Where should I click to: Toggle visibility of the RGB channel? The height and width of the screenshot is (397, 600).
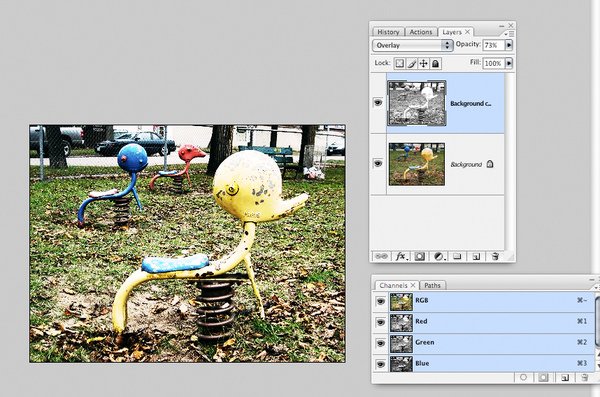tap(380, 301)
